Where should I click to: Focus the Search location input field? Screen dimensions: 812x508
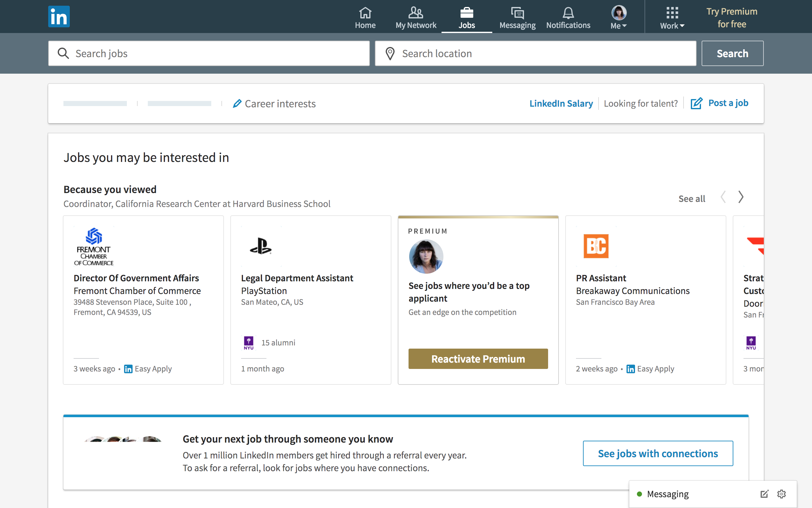pos(535,53)
